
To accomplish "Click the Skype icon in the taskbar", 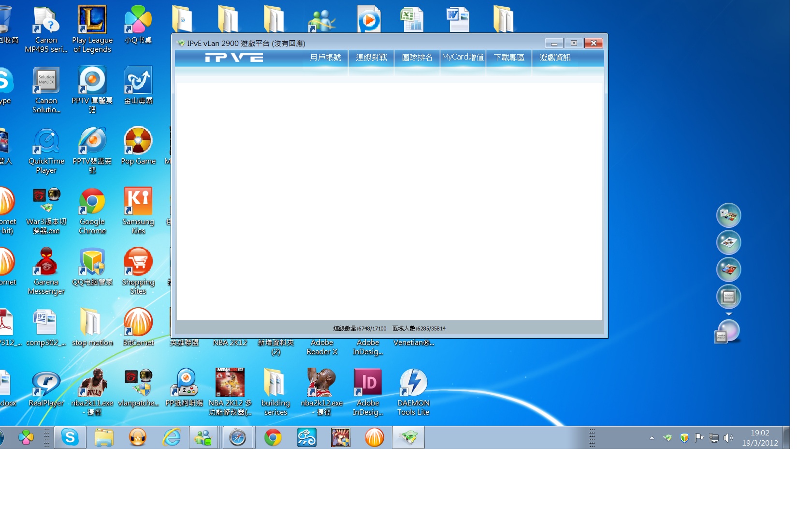I will 70,438.
